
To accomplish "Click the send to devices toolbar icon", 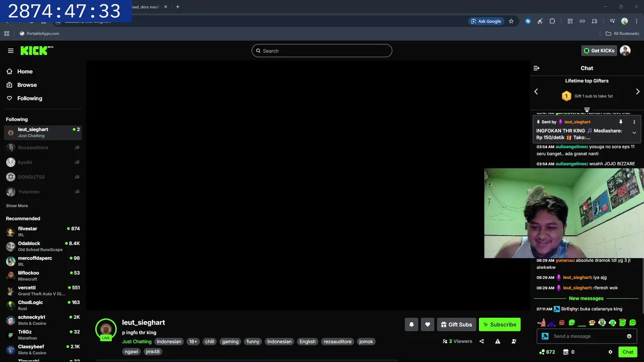I will 594,21.
